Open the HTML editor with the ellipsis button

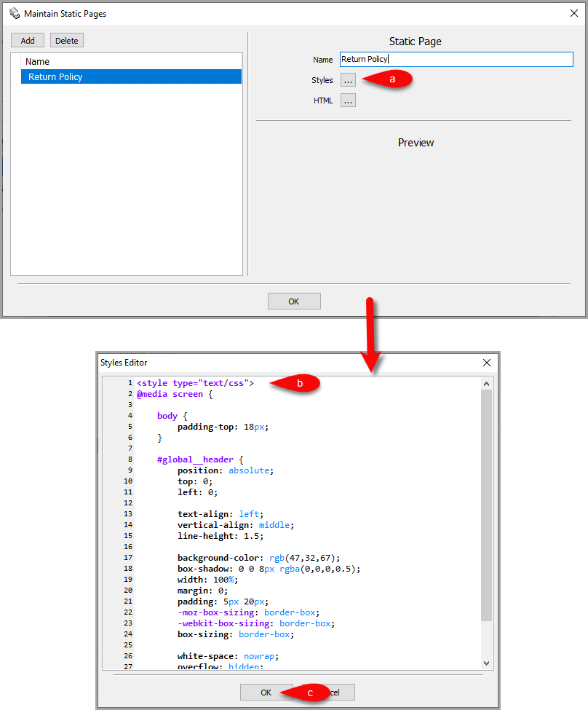[x=348, y=100]
